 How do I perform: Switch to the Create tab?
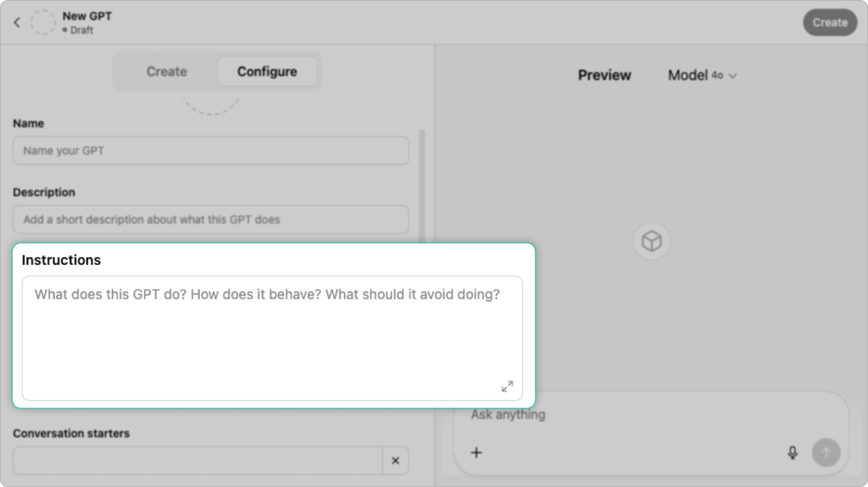(167, 71)
